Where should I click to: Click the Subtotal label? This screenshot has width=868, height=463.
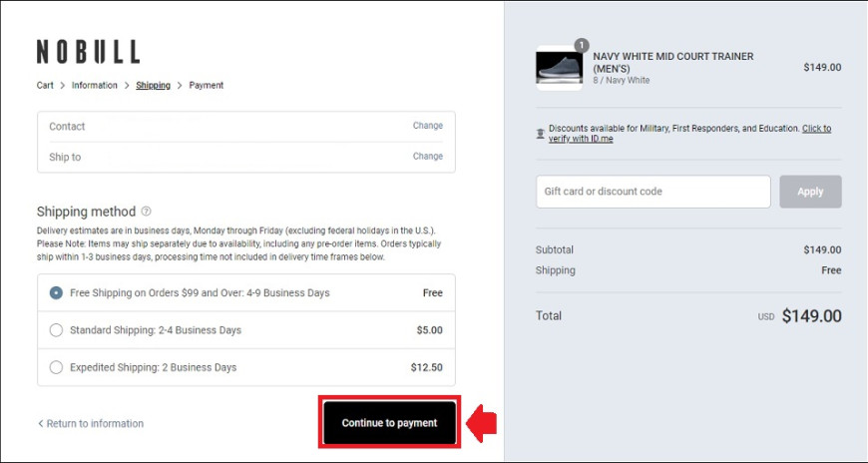[x=555, y=249]
